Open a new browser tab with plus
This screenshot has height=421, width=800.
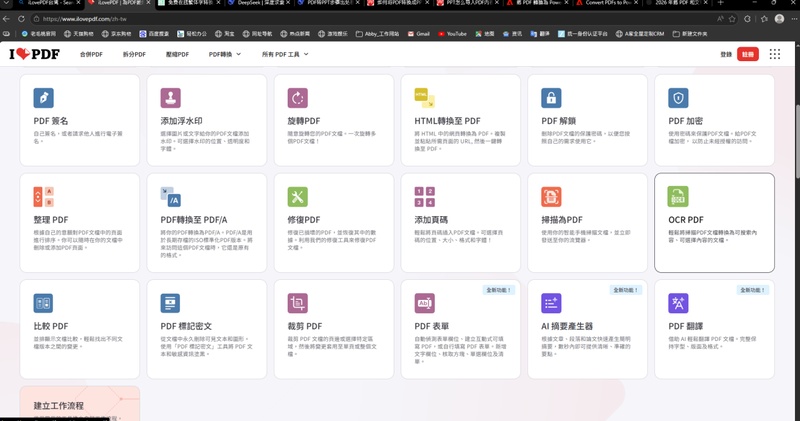(720, 3)
